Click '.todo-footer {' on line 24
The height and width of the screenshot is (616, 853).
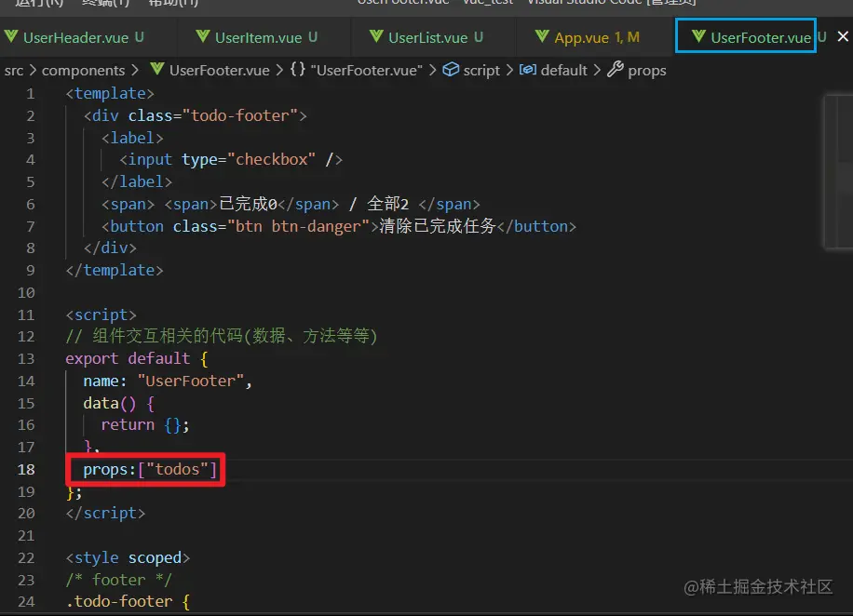click(x=128, y=602)
